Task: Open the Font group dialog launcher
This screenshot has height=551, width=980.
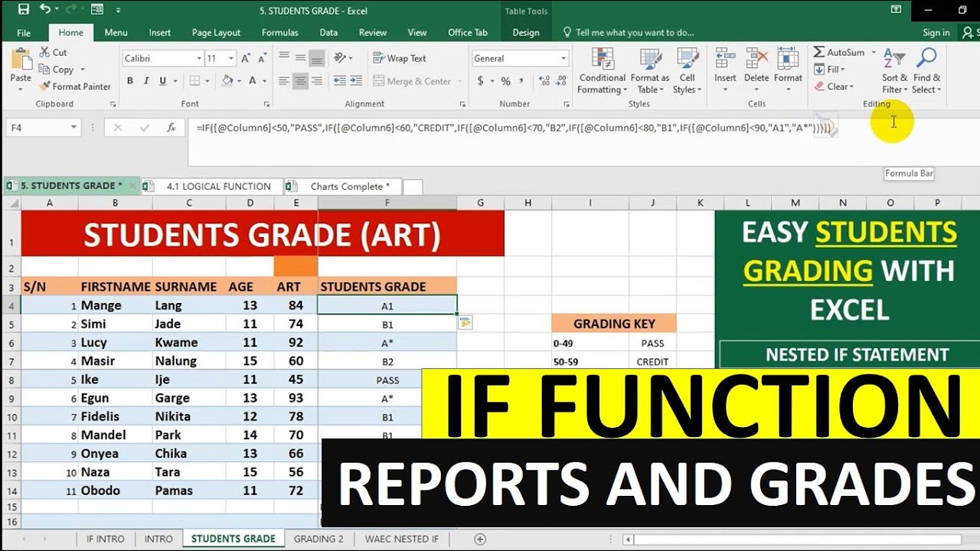Action: (266, 104)
